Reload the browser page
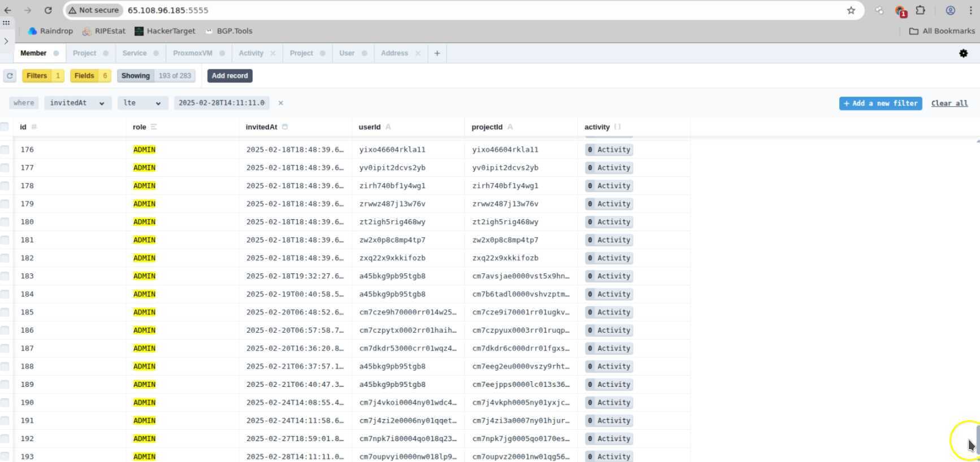Screen dimensions: 980x462 (48, 10)
